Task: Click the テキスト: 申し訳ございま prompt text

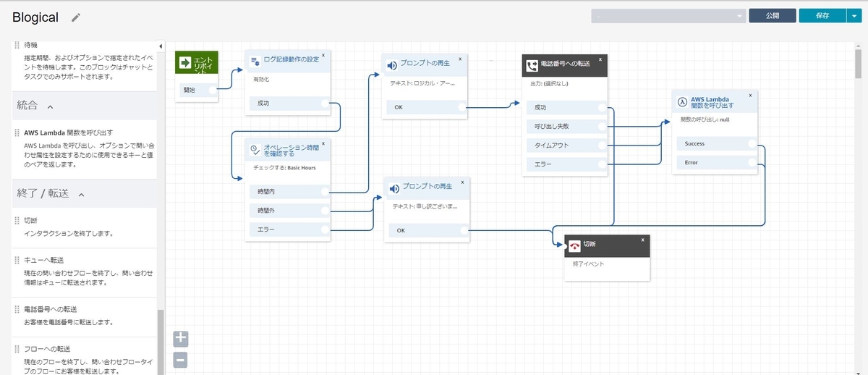Action: click(x=425, y=206)
